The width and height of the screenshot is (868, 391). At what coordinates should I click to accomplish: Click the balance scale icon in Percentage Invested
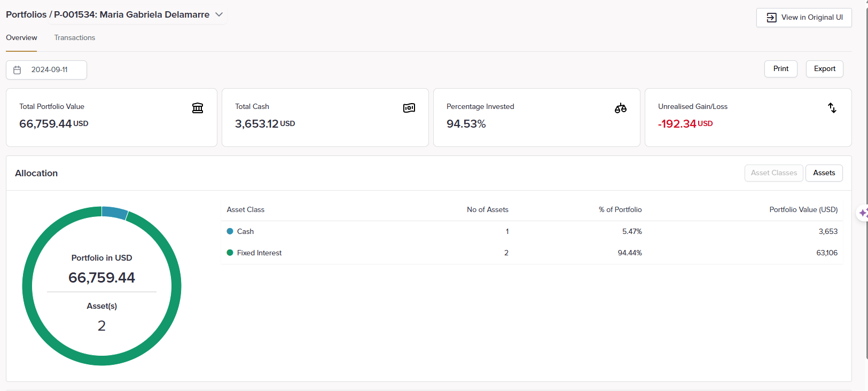pos(620,108)
